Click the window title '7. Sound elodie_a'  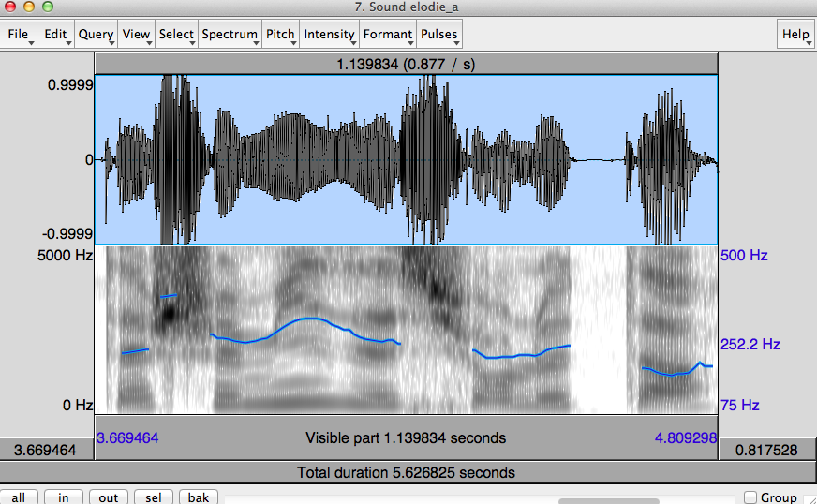pyautogui.click(x=407, y=7)
